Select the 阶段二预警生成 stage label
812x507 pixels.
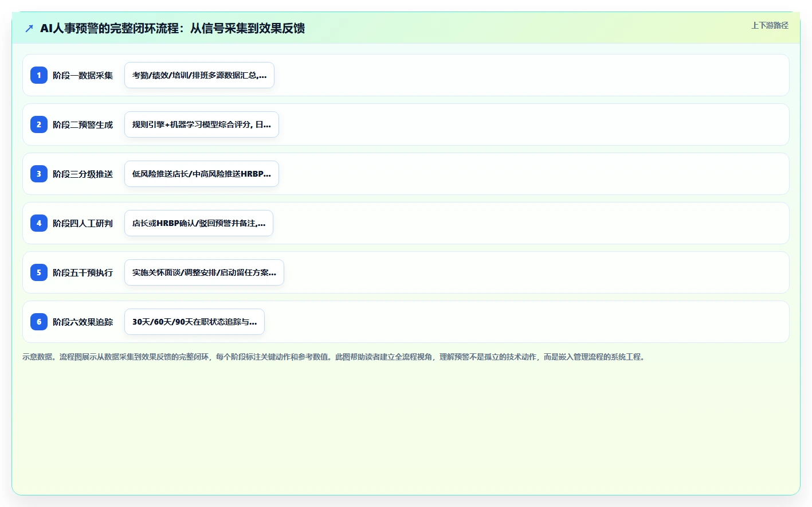click(x=83, y=124)
